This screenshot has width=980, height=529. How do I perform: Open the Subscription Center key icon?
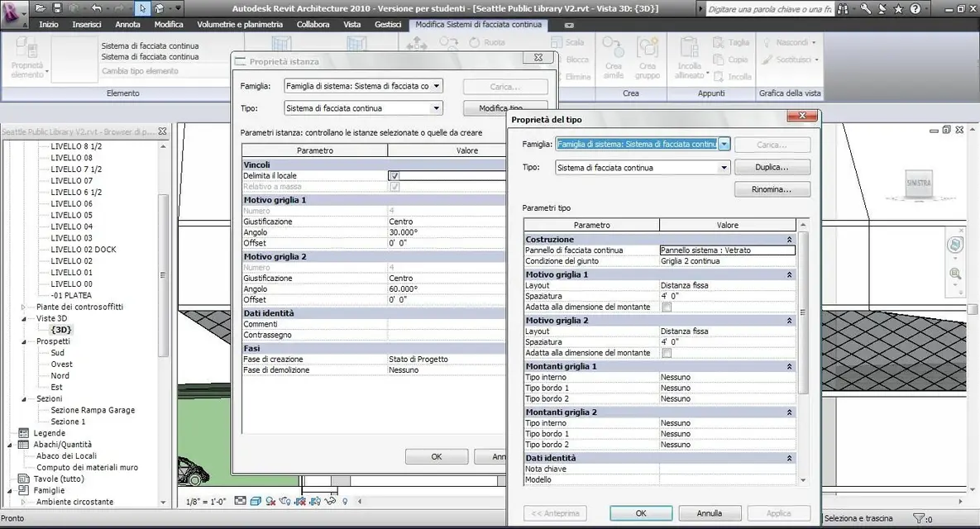coord(865,9)
